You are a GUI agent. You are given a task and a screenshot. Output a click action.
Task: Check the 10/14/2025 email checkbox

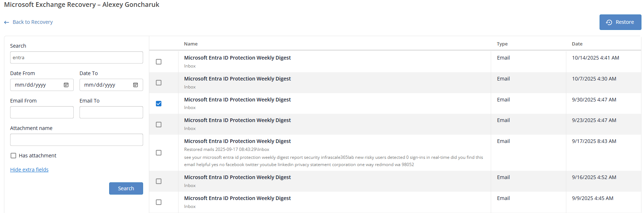[x=159, y=62]
